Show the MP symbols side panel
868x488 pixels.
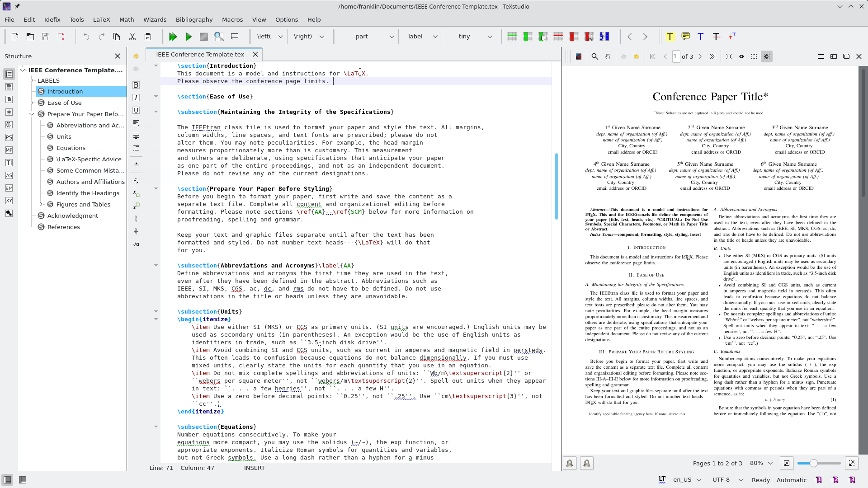click(x=9, y=150)
